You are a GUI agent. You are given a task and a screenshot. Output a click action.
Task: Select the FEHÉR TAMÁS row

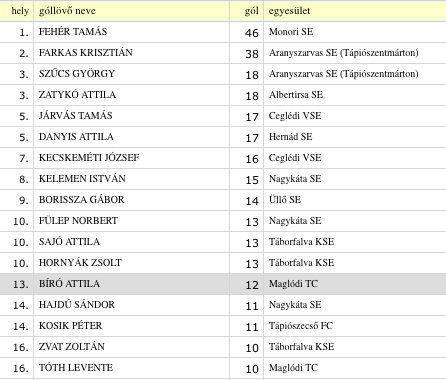223,32
